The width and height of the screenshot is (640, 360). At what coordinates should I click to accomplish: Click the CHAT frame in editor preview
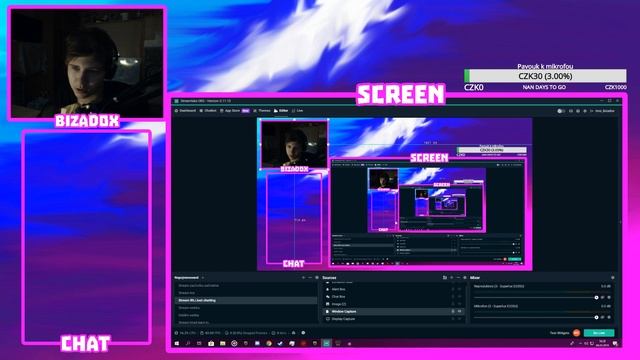[294, 220]
